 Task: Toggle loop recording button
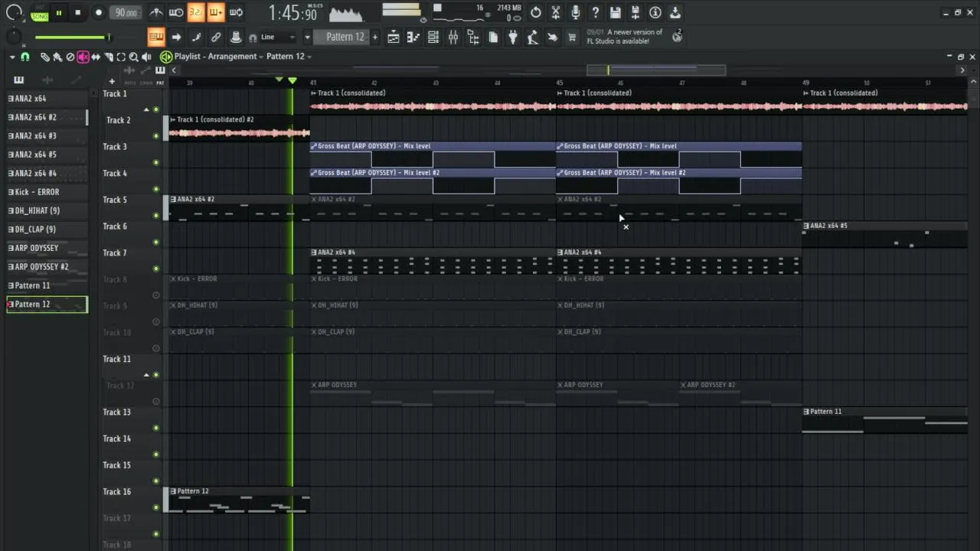click(x=236, y=12)
